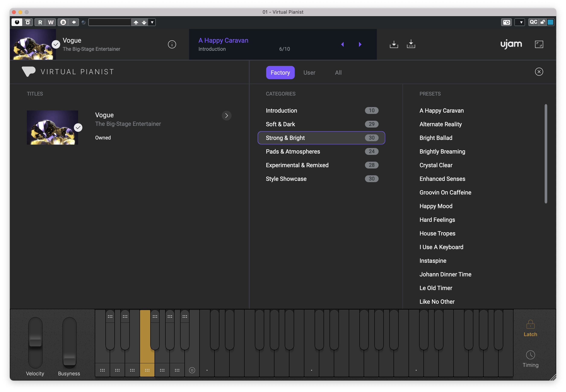Open the Timing clock icon
This screenshot has height=392, width=566.
(x=530, y=355)
